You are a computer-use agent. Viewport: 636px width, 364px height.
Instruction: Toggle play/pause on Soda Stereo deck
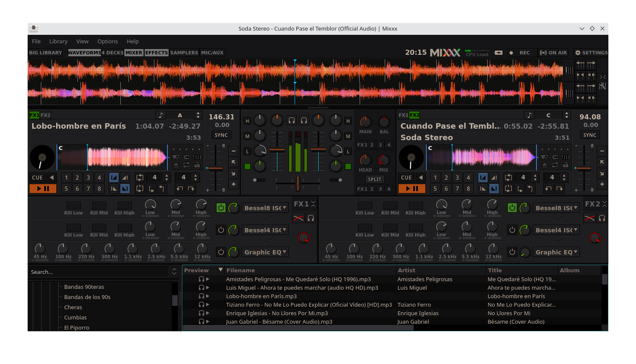pos(412,189)
